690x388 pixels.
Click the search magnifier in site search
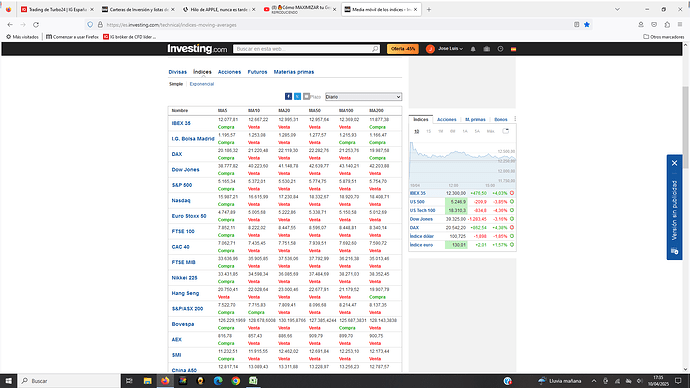coord(375,49)
